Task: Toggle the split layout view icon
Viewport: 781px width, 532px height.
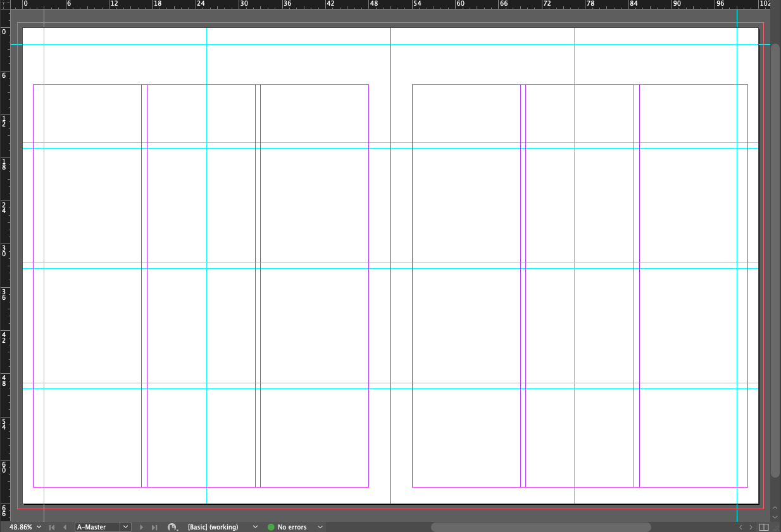Action: [764, 527]
